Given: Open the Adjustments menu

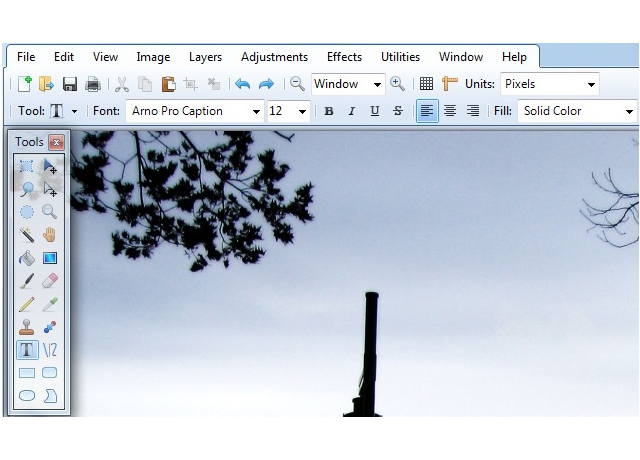Looking at the screenshot, I should pos(274,57).
